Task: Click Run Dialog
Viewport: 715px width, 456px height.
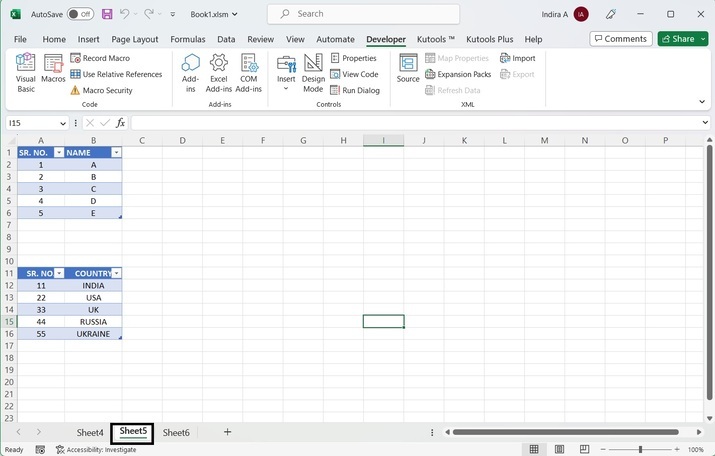Action: [x=355, y=90]
